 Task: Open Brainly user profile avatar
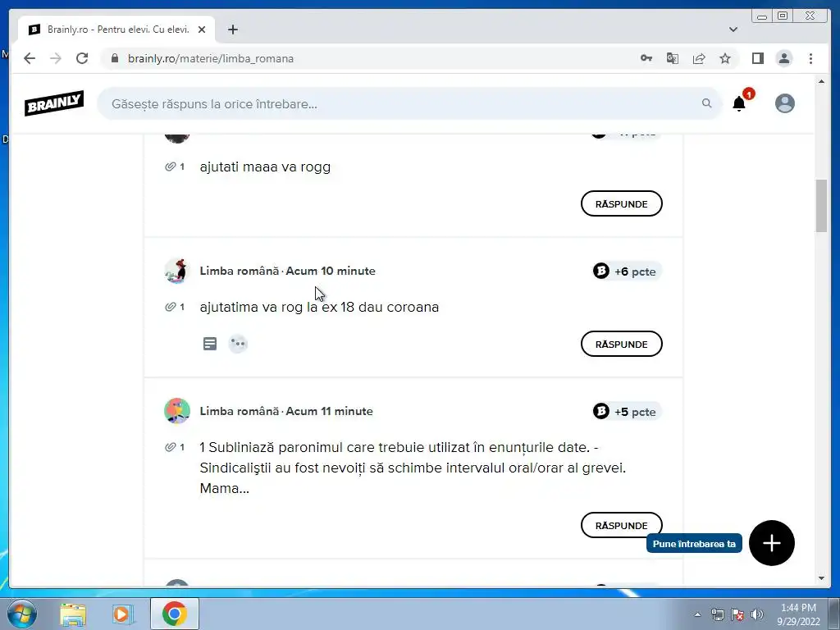tap(785, 103)
